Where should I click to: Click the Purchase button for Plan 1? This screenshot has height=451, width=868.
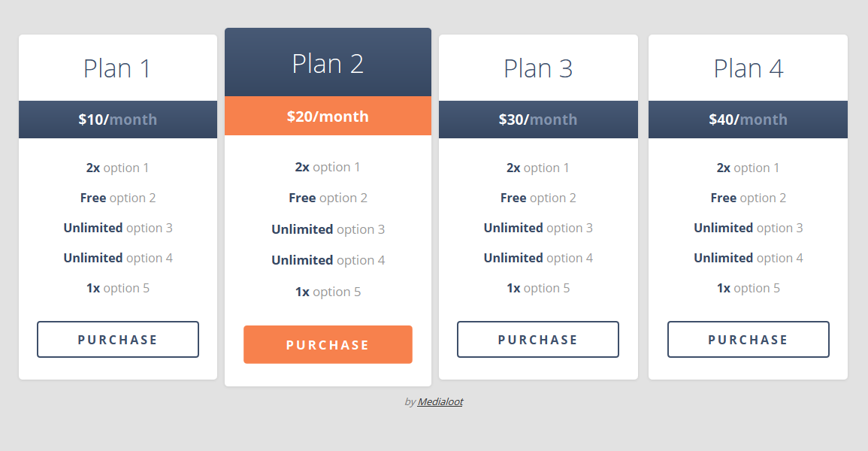[117, 339]
